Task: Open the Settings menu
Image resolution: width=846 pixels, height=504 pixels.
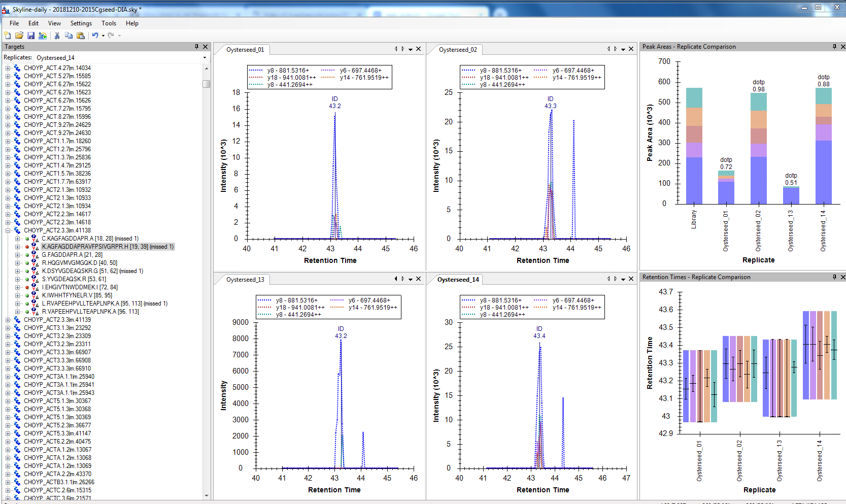Action: click(x=81, y=23)
